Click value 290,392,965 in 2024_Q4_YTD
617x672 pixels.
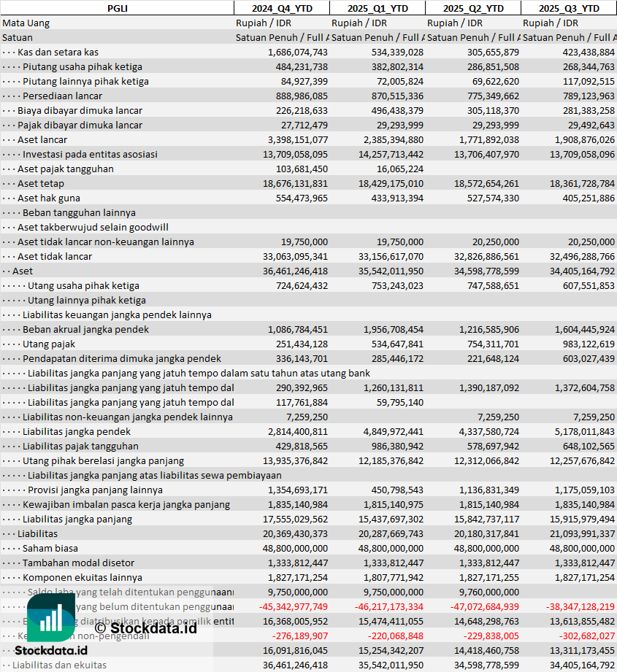[302, 387]
